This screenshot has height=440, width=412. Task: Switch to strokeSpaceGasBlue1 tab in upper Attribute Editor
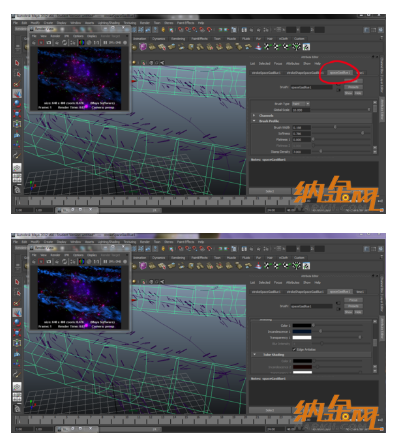[266, 72]
